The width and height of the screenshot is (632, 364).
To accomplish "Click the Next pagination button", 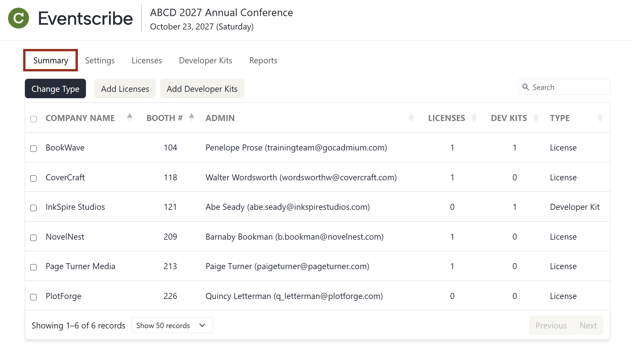I will point(588,325).
